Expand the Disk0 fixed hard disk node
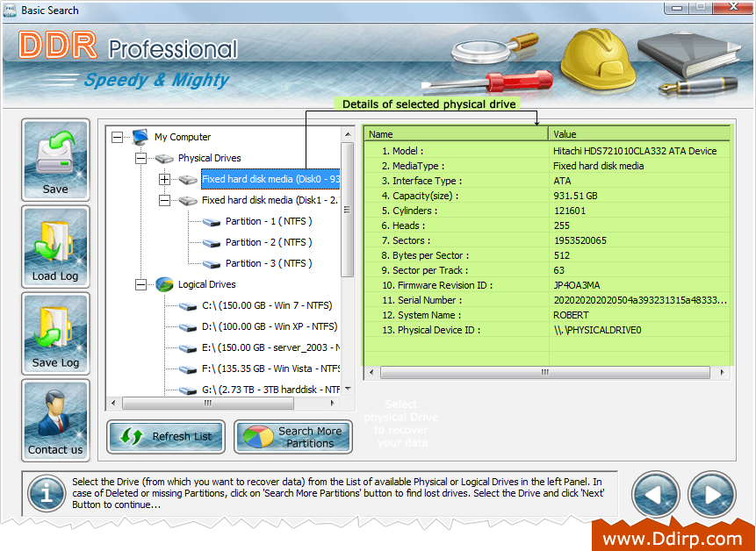 (x=164, y=180)
